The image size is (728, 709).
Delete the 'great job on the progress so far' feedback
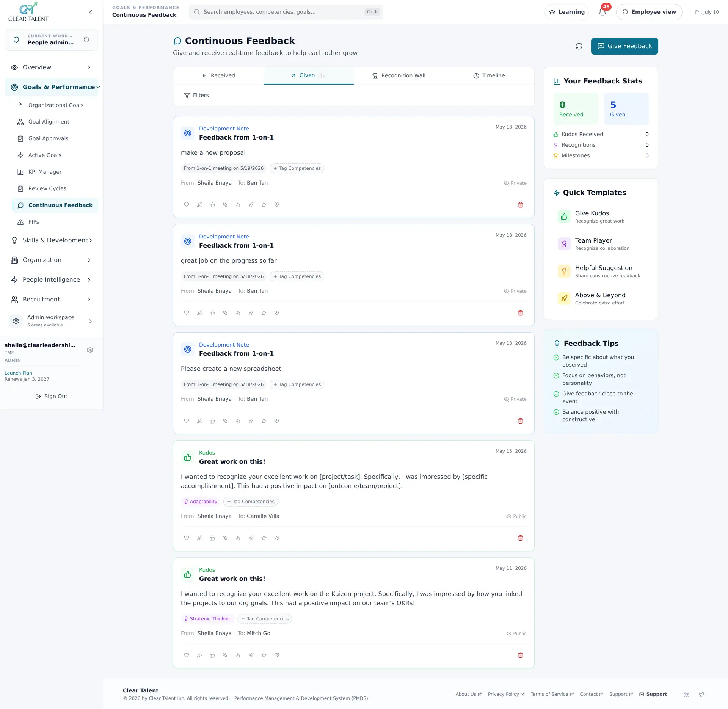pos(521,313)
